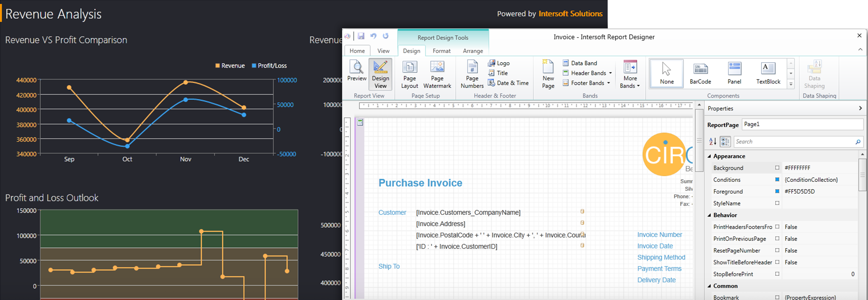The image size is (868, 300).
Task: Click the band icon at page top-left
Action: 360,122
